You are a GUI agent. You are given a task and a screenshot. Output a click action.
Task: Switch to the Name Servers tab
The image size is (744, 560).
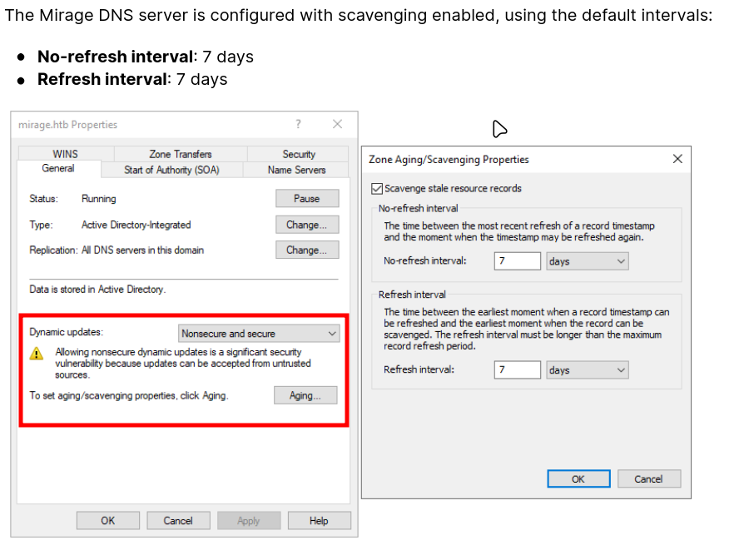296,170
